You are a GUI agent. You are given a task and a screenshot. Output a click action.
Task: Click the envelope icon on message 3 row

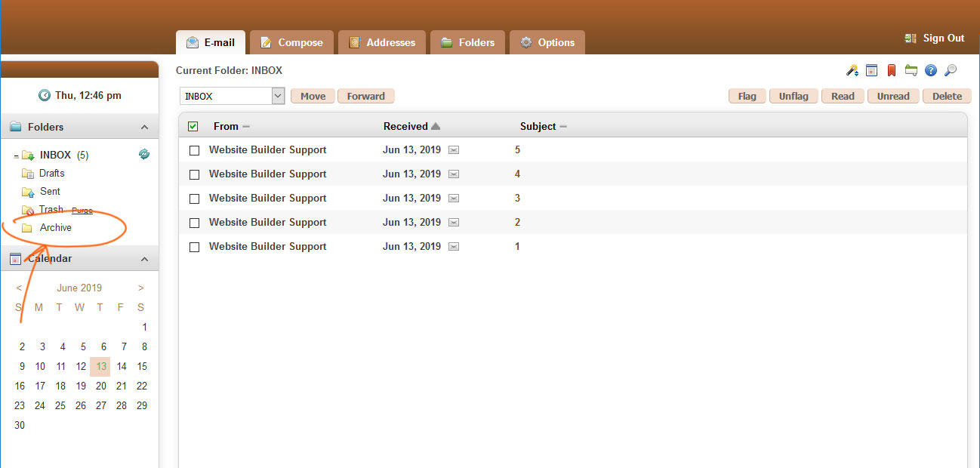click(454, 199)
